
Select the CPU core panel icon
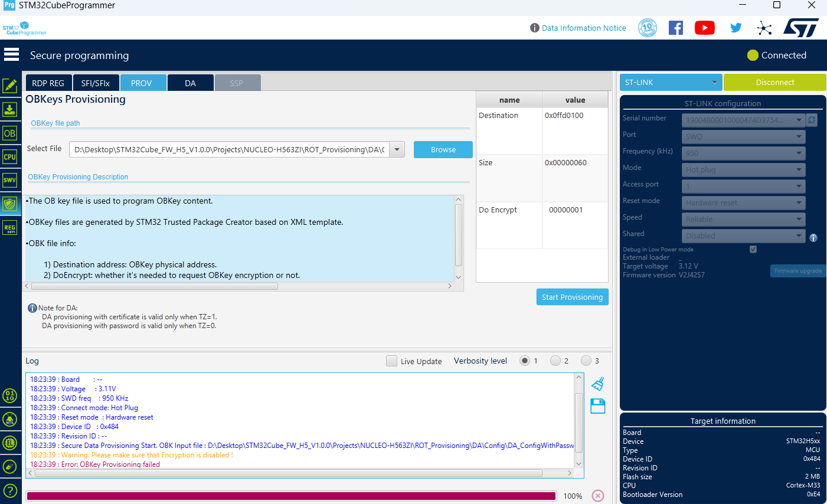(x=10, y=156)
